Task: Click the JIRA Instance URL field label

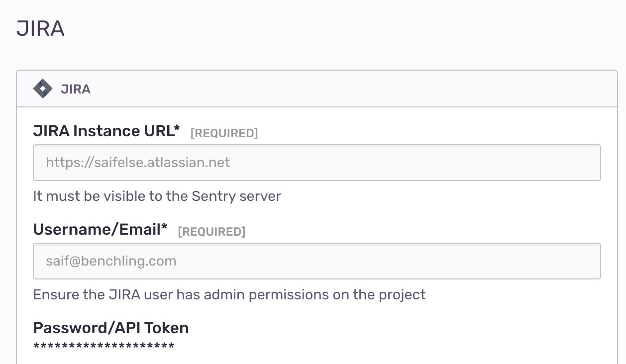Action: pos(106,131)
